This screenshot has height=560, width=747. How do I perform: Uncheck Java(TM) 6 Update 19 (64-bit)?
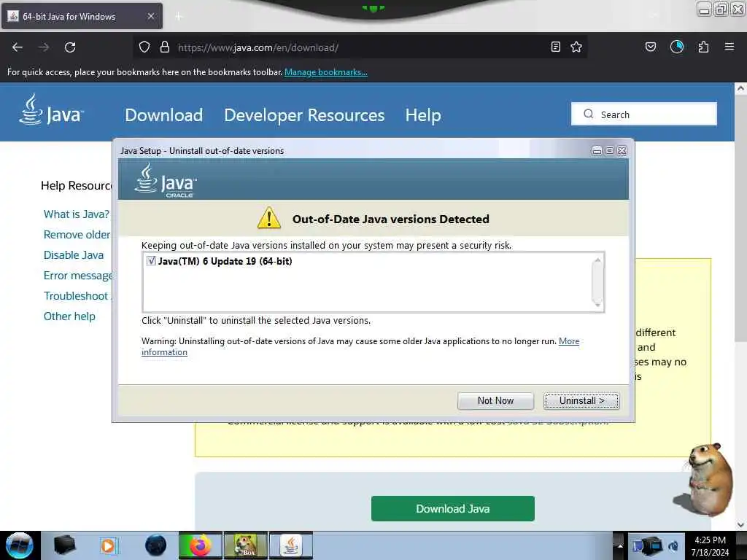[x=151, y=261]
